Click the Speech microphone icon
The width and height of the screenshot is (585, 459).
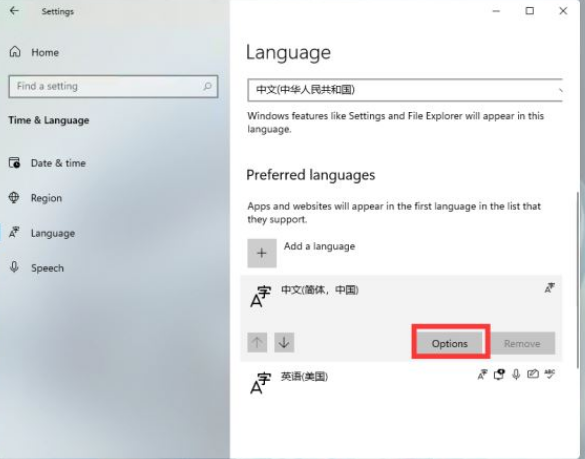click(14, 267)
